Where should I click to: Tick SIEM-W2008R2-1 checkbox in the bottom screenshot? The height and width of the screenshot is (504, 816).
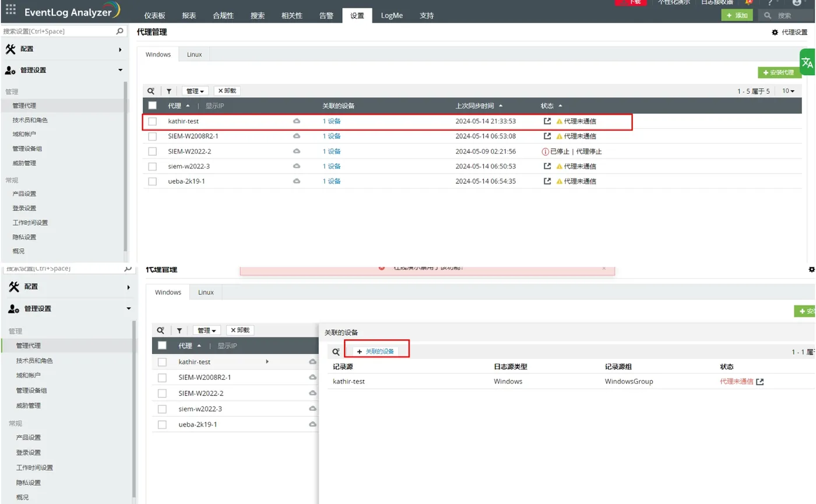(163, 378)
